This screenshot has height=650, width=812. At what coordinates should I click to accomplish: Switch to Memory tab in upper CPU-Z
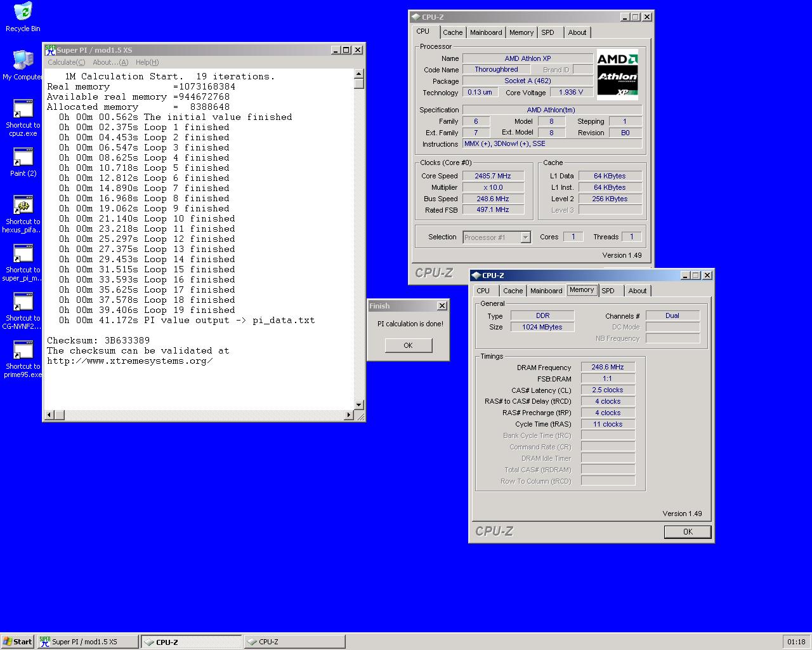point(521,32)
